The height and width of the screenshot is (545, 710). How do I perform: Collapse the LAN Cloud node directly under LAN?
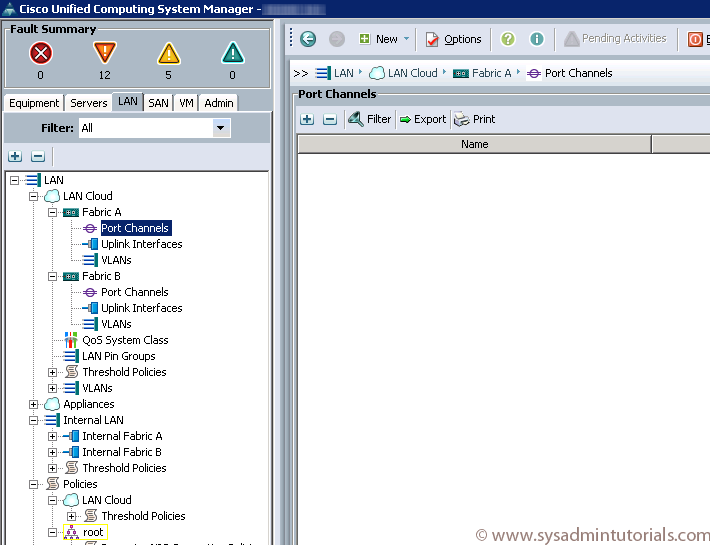click(x=34, y=196)
